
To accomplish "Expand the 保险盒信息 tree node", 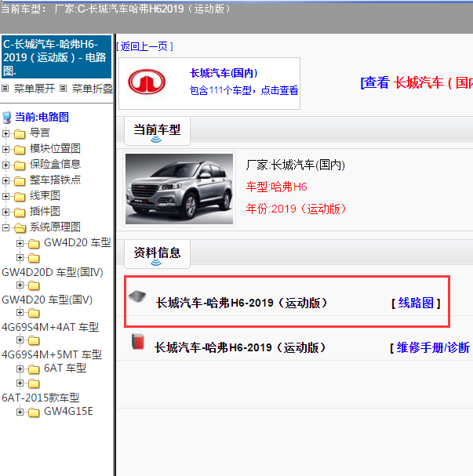I will (5, 165).
